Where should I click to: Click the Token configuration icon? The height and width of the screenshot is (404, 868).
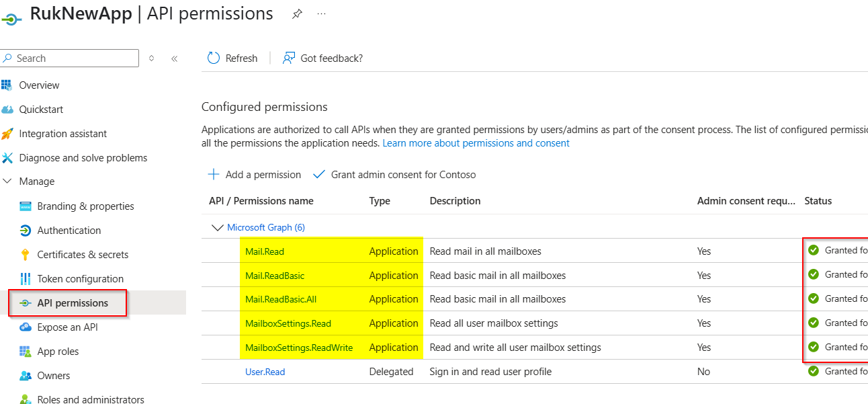pyautogui.click(x=26, y=279)
